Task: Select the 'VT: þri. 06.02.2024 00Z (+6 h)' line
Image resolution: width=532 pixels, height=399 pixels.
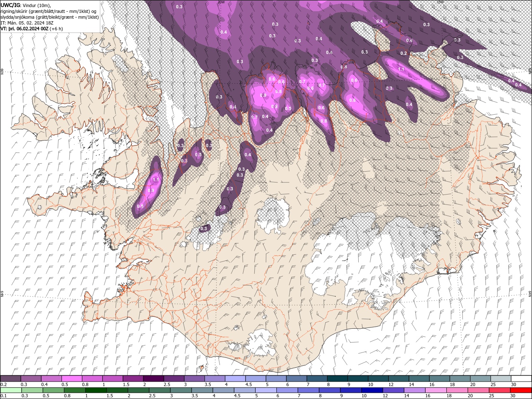Action: coord(32,29)
